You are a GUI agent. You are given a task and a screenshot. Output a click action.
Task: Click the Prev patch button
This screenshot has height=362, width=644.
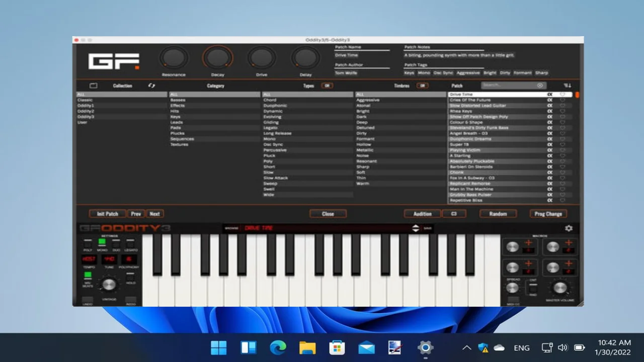[x=136, y=214]
